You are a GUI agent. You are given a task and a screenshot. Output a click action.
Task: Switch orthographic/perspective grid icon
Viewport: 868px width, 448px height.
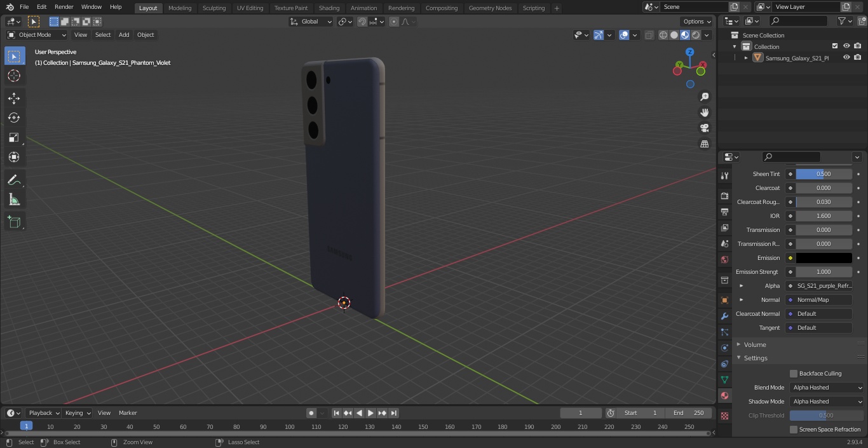tap(705, 144)
